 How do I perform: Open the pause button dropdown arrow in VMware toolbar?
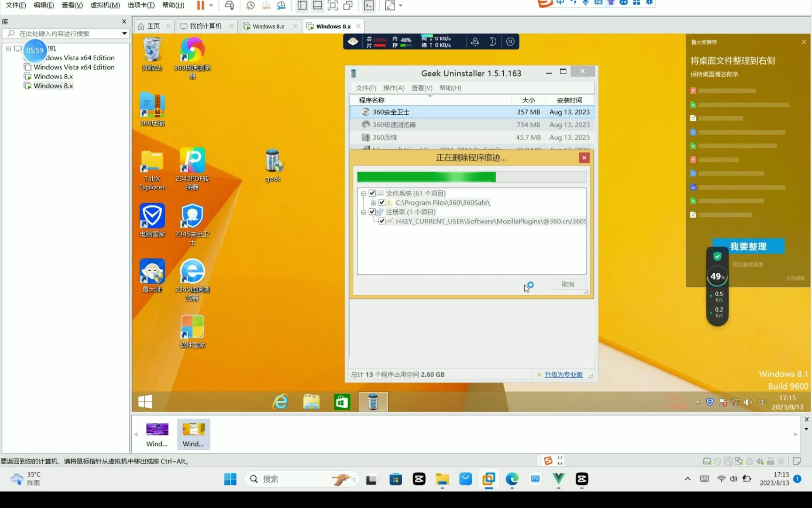pyautogui.click(x=211, y=6)
